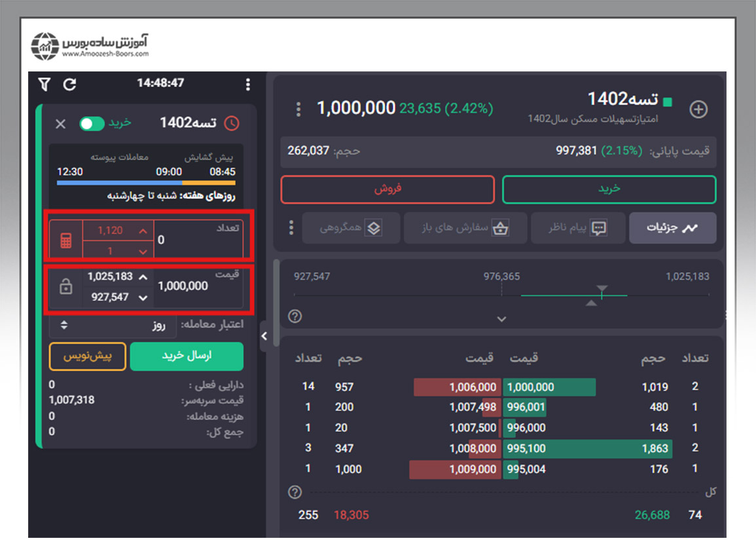Open the vertical three-dot menu next to همگروهی tab

(x=291, y=228)
